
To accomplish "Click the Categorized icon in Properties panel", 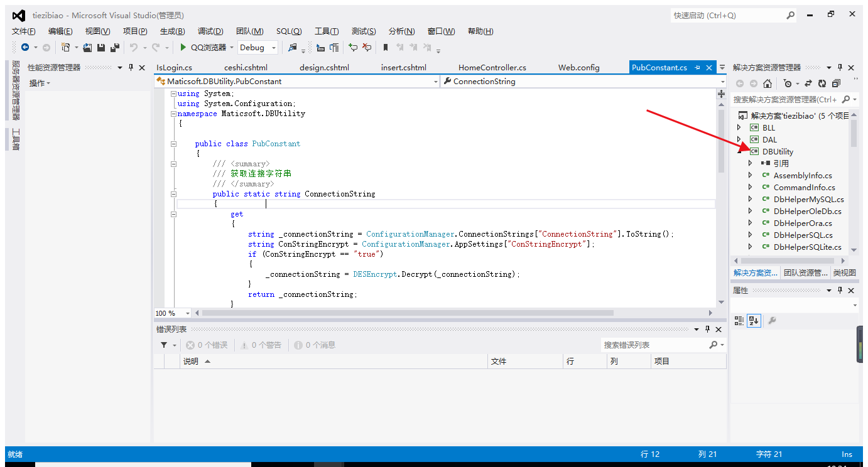I will [x=739, y=320].
